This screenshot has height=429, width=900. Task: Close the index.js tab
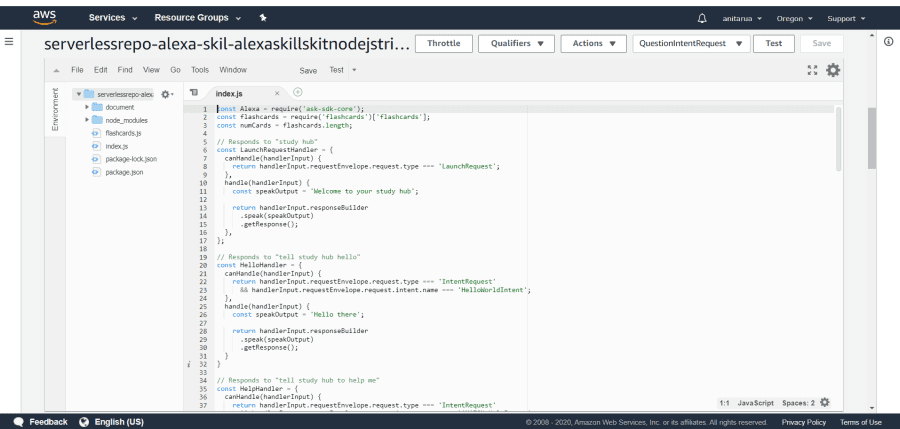(277, 93)
